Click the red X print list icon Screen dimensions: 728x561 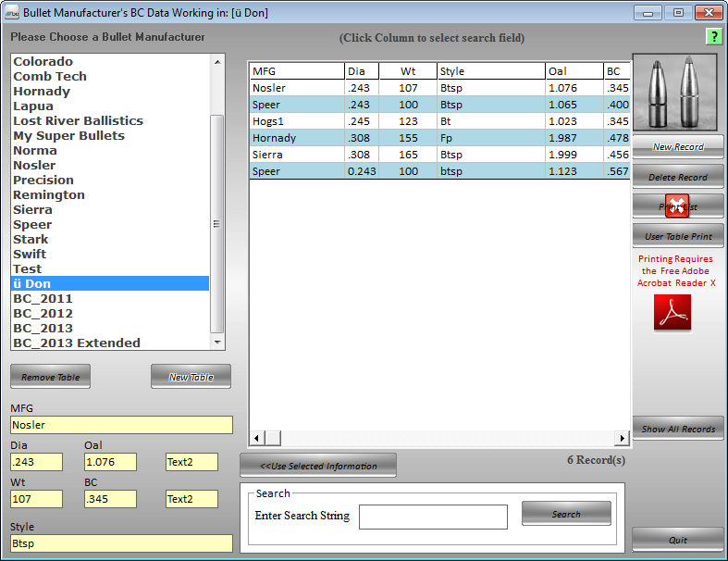pos(678,206)
